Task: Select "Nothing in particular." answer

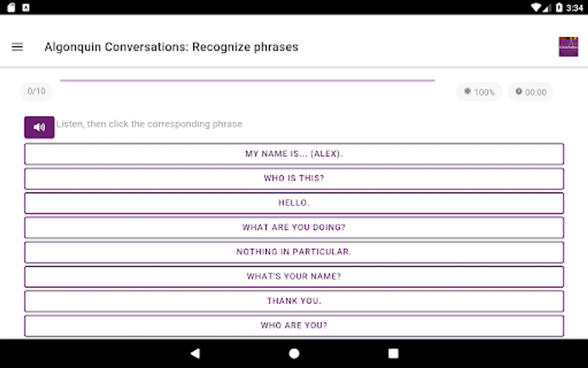Action: pyautogui.click(x=294, y=252)
